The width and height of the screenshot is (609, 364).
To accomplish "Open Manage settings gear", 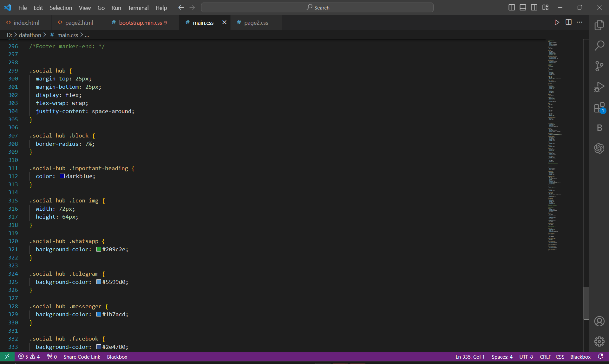I will tap(599, 342).
